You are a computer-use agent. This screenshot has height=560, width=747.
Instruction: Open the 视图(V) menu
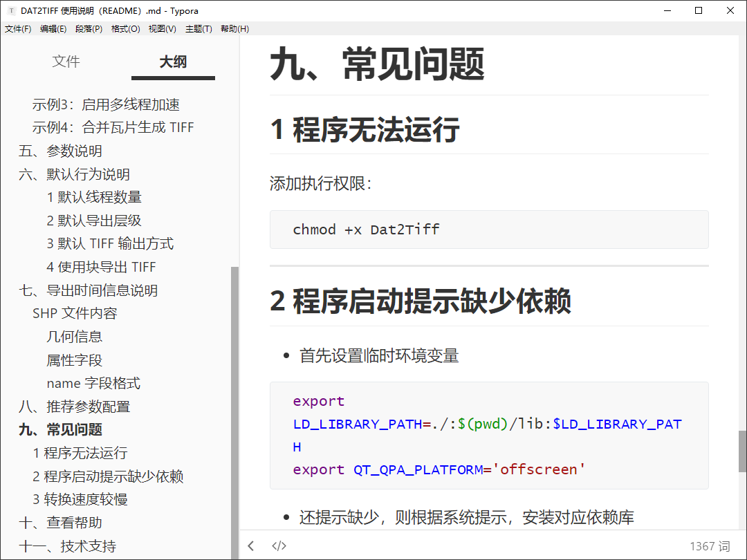click(163, 29)
